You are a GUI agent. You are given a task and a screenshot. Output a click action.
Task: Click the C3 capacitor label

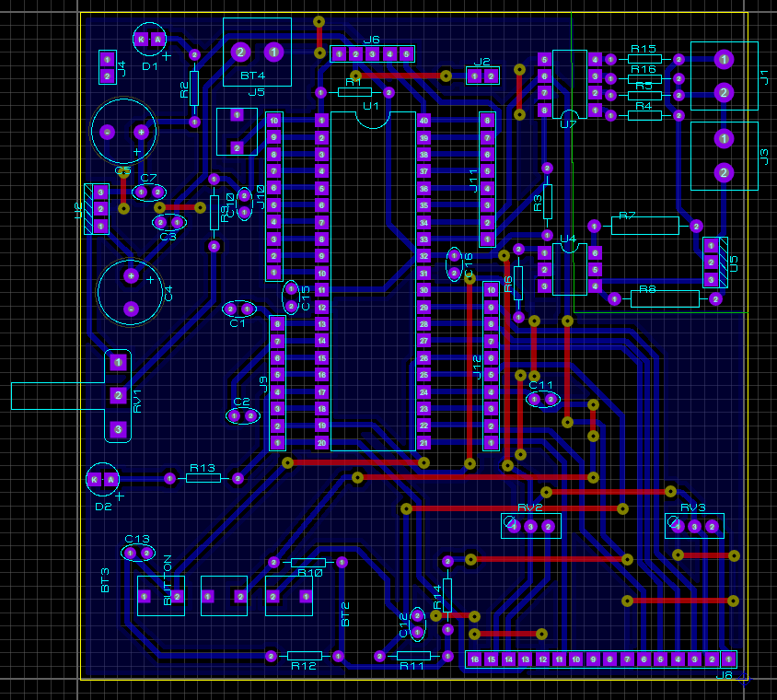(168, 237)
